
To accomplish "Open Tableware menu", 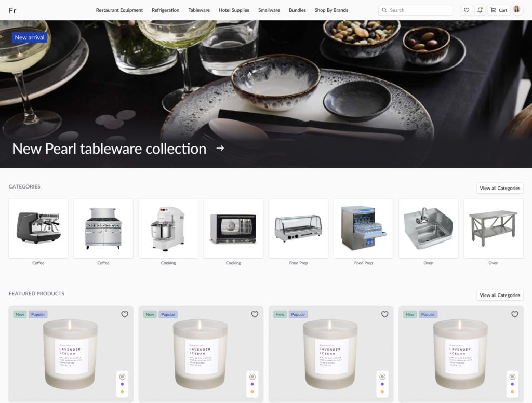I will 199,10.
